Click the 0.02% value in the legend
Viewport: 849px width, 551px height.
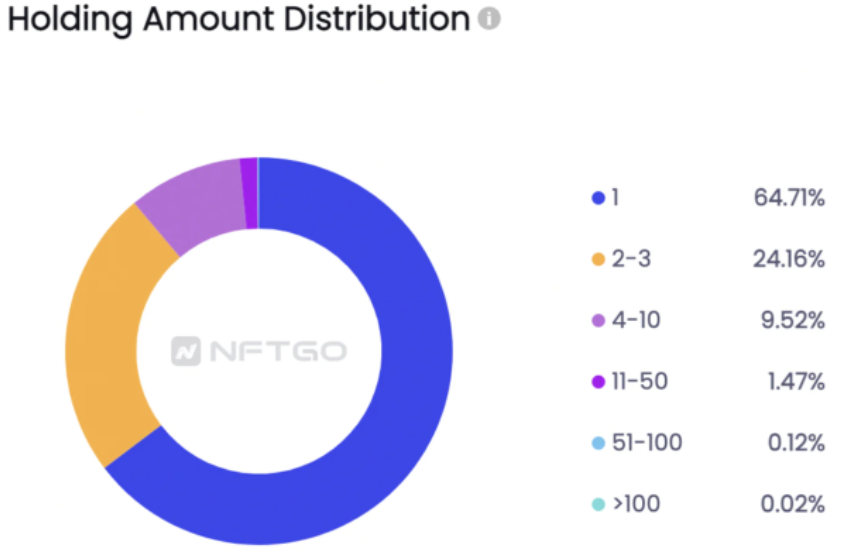click(x=792, y=504)
